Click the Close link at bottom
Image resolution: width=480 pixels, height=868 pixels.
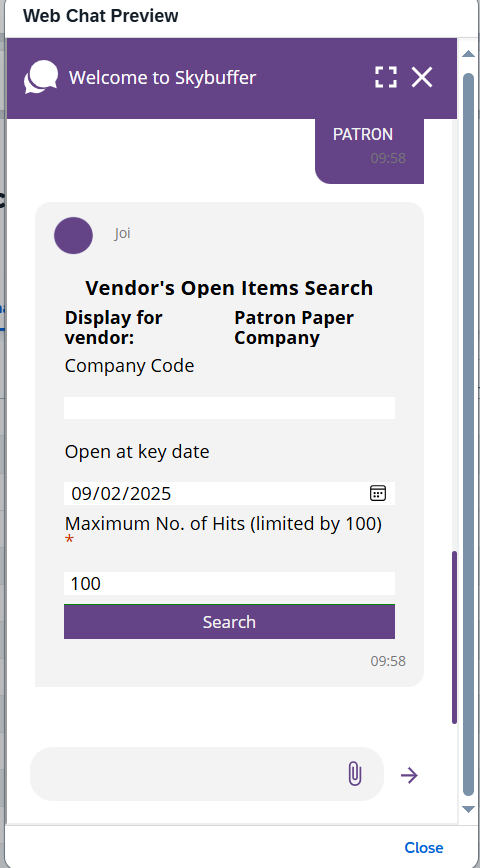[424, 848]
